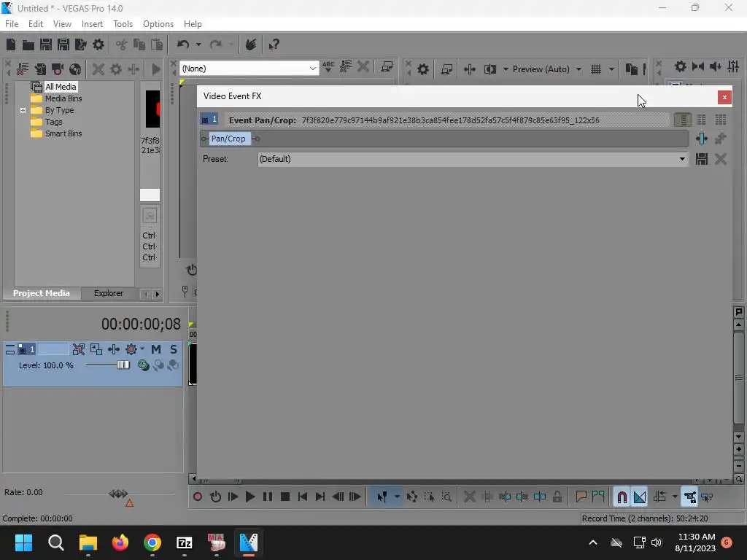Click the Play button in transport

250,497
